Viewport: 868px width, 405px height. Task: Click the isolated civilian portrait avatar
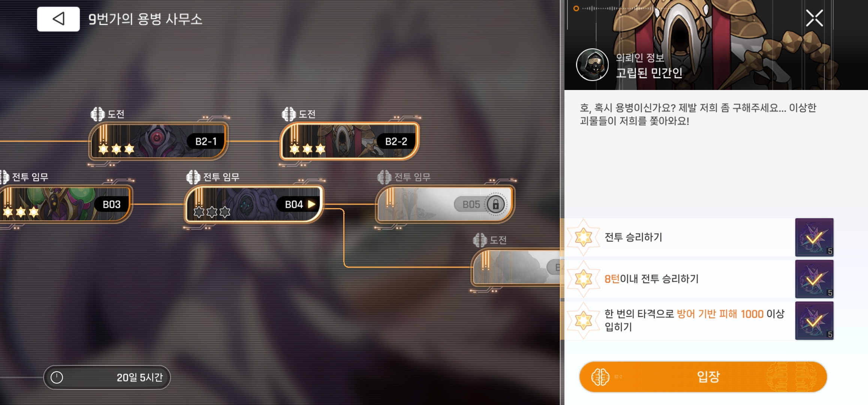[592, 65]
